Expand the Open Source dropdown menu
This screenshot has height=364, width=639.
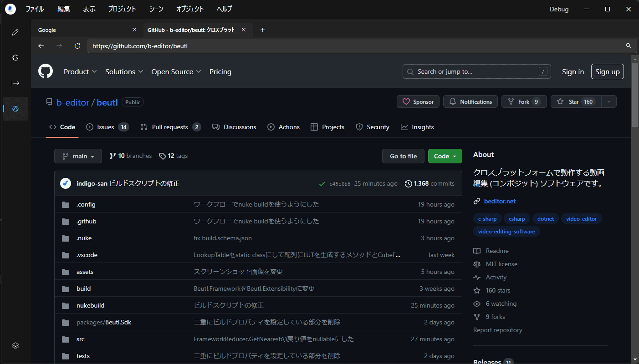coord(176,71)
